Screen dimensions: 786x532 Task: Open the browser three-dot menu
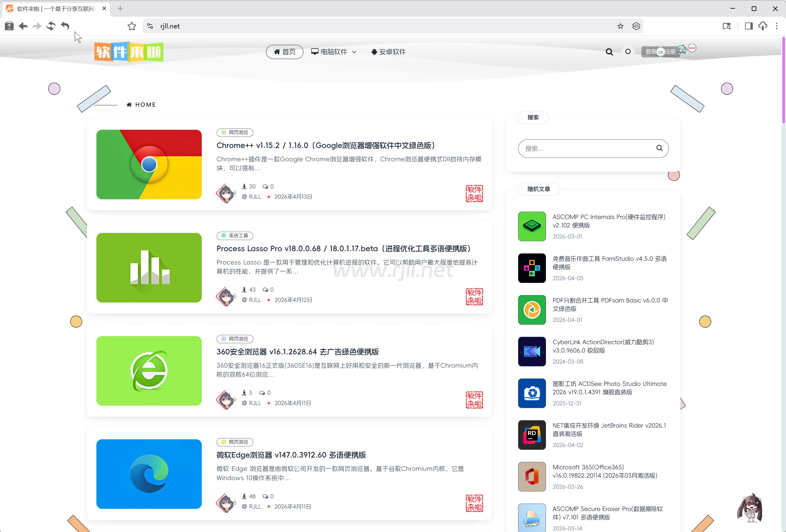click(x=776, y=26)
